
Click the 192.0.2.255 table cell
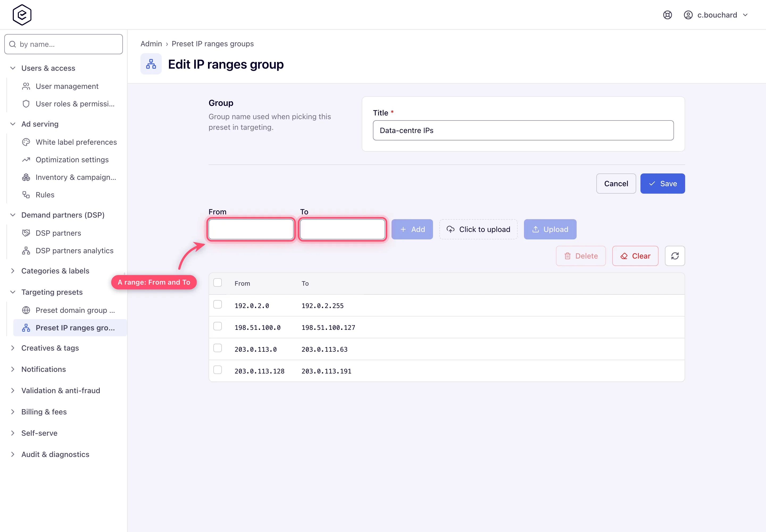point(322,306)
